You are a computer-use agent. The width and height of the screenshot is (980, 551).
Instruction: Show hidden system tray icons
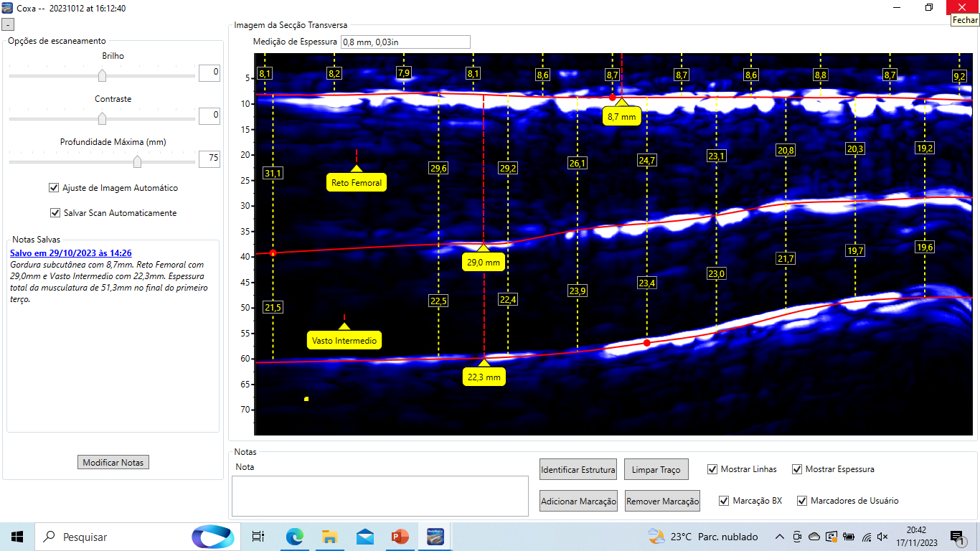[780, 537]
